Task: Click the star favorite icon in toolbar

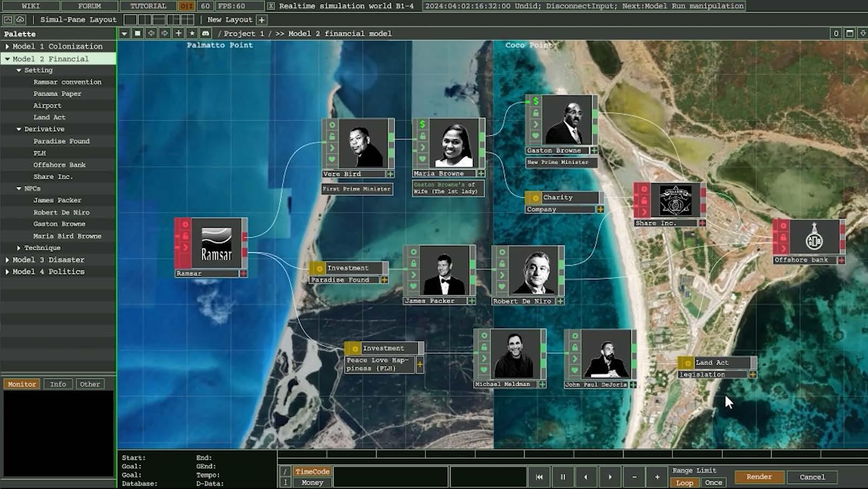Action: click(192, 34)
